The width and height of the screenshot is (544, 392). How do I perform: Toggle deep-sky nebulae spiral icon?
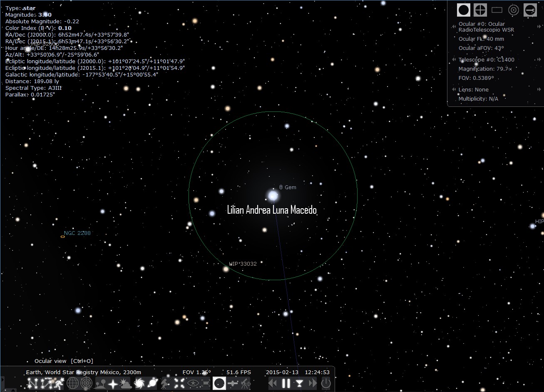pos(140,383)
